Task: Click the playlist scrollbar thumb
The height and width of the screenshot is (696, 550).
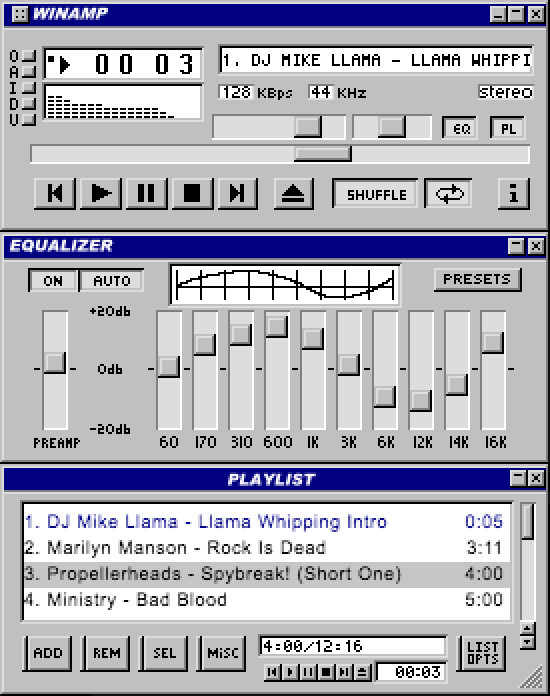Action: (x=527, y=521)
